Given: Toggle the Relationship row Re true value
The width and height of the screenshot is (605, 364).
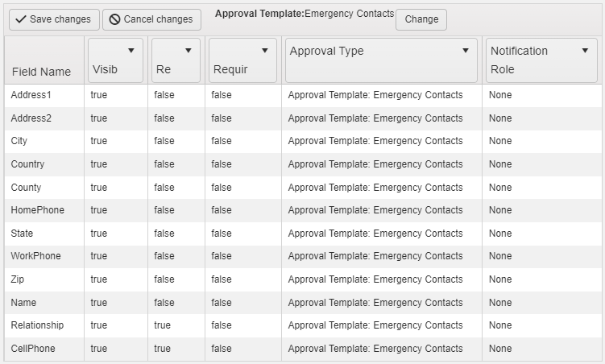Looking at the screenshot, I should 162,325.
